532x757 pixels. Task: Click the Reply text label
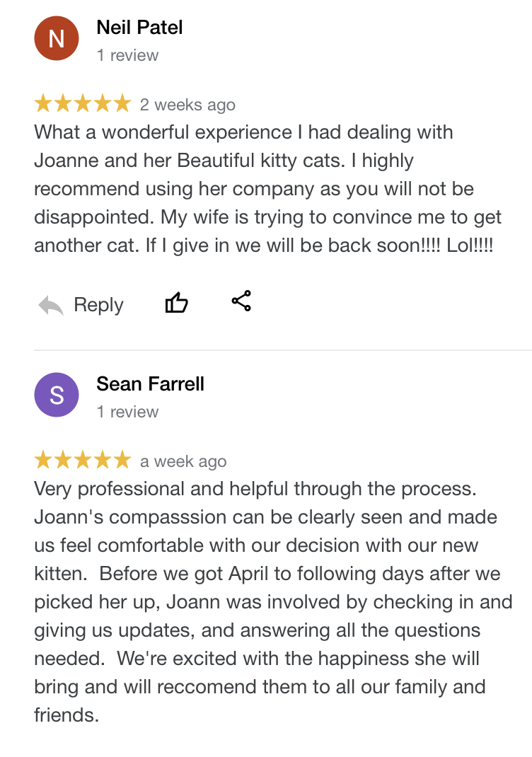98,305
